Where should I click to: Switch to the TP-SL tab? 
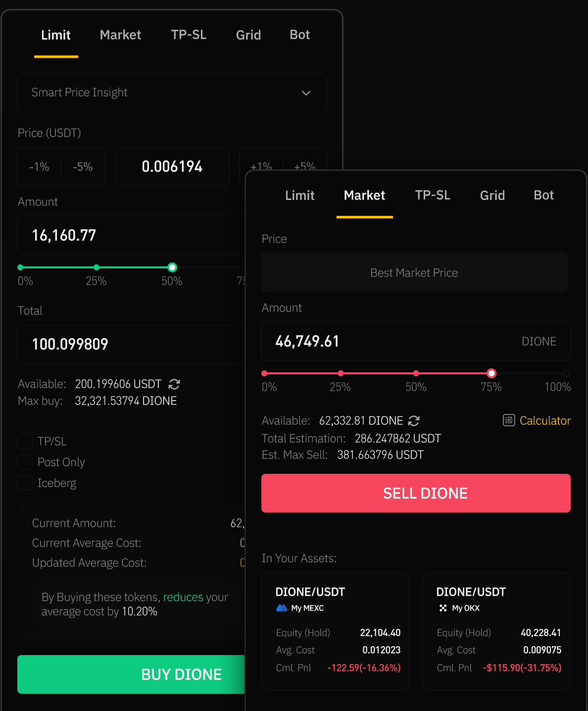[433, 195]
